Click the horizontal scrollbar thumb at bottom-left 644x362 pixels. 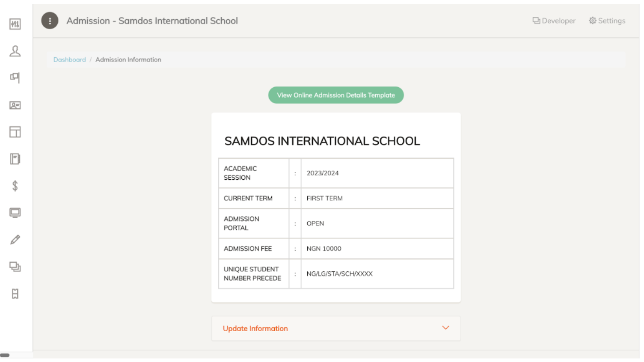point(5,355)
